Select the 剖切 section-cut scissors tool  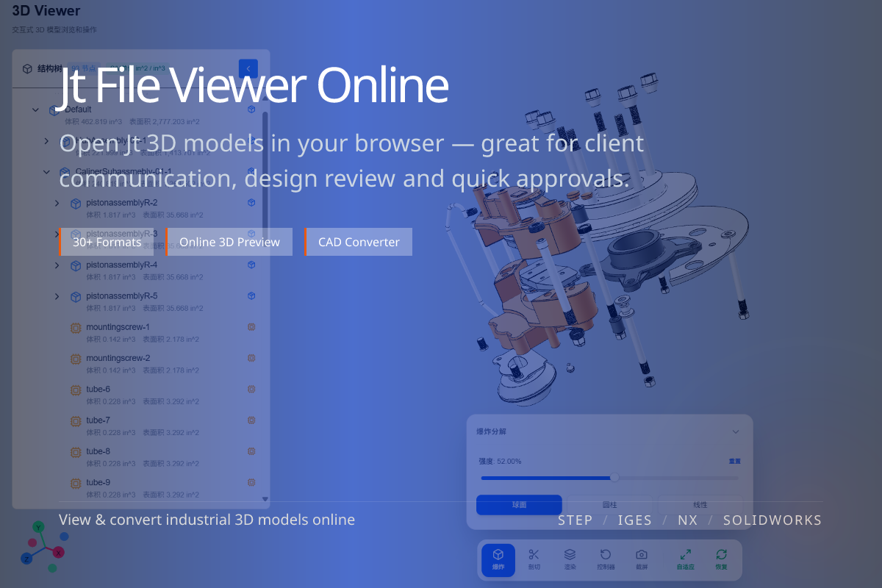click(534, 559)
